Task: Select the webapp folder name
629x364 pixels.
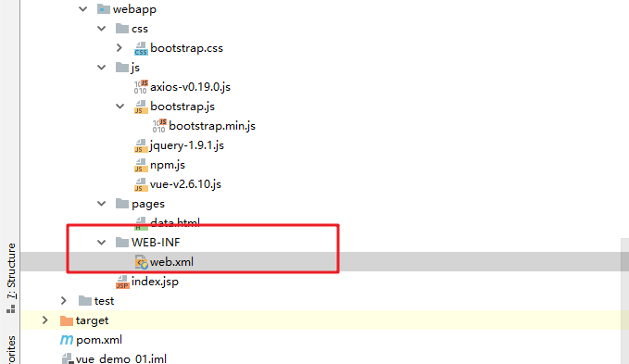Action: (134, 9)
